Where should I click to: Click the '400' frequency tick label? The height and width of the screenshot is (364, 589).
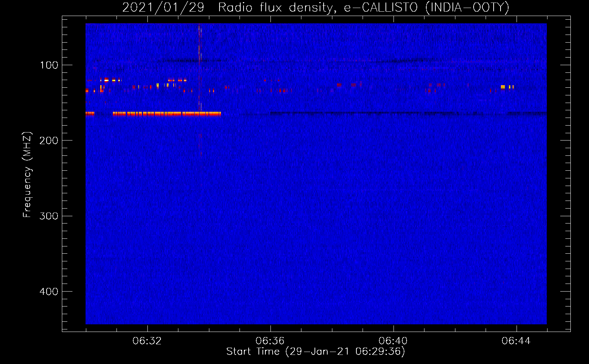click(x=49, y=292)
